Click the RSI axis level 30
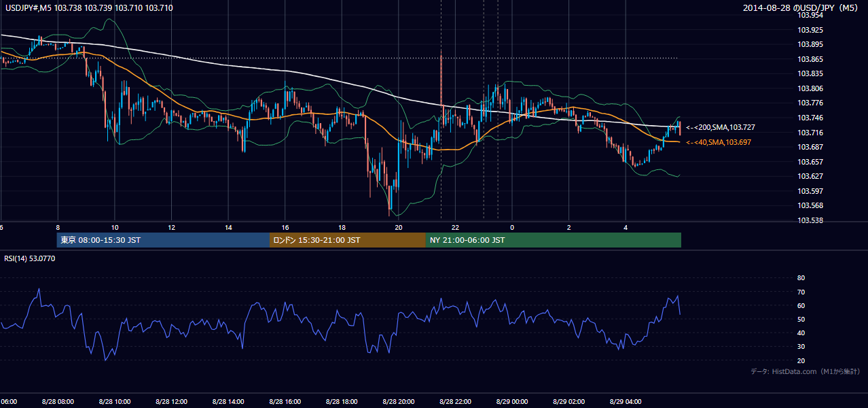Viewport: 868px width, 408px height. [801, 347]
